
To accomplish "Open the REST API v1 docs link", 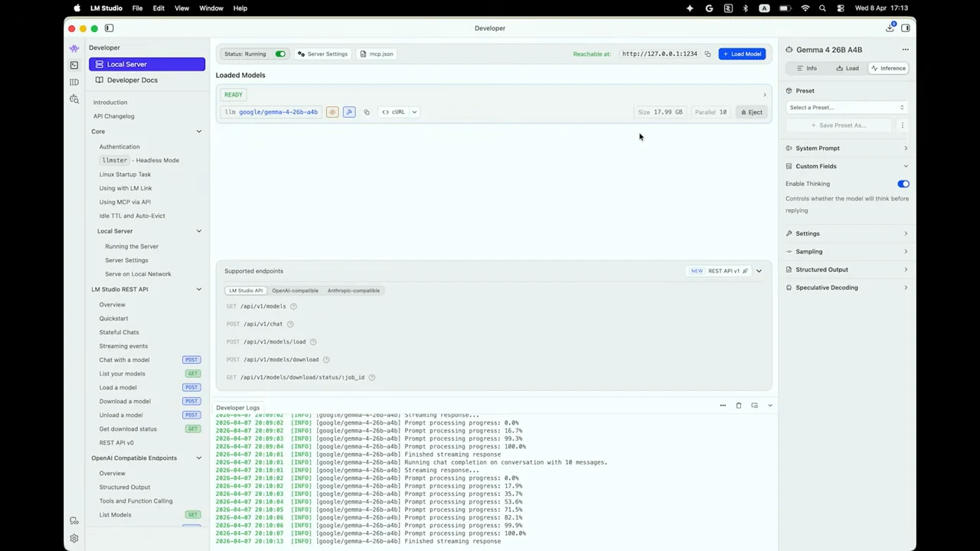I will [728, 271].
